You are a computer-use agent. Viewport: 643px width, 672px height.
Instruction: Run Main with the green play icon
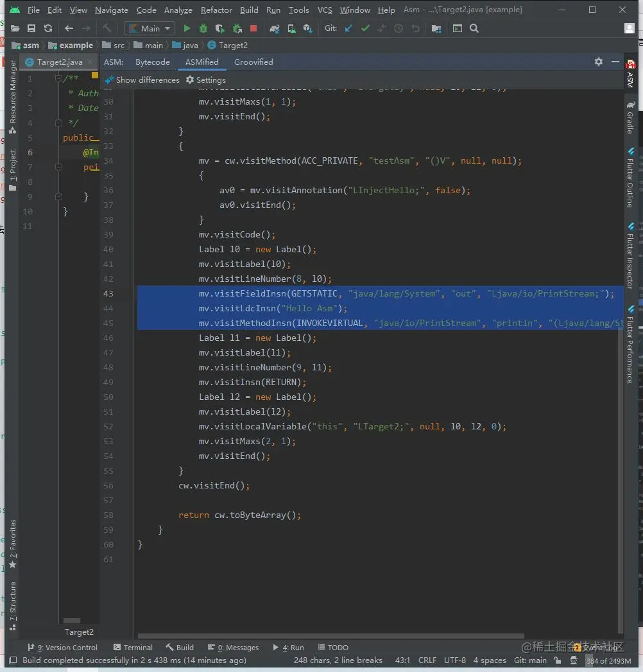(x=187, y=29)
